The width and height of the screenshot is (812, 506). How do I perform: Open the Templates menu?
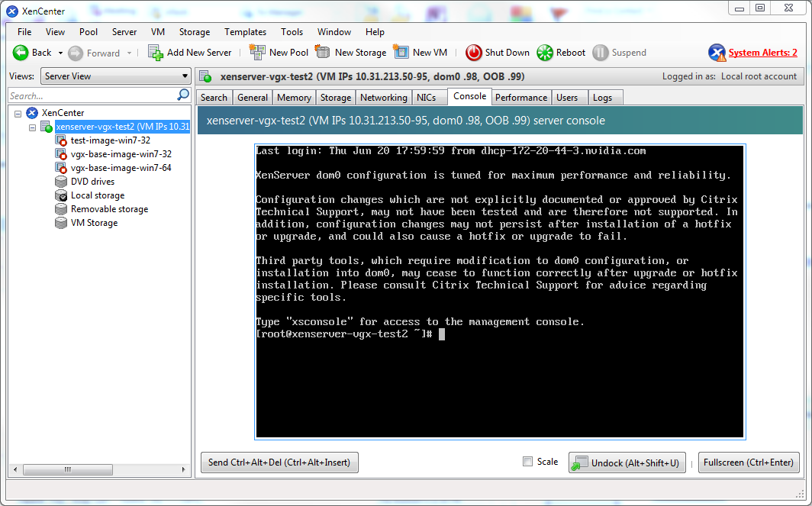tap(245, 32)
